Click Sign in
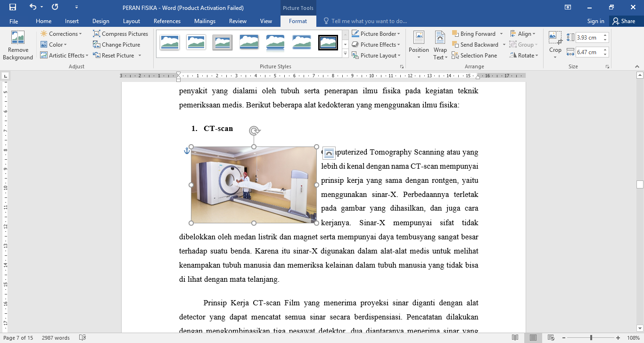The width and height of the screenshot is (644, 343). coord(595,21)
